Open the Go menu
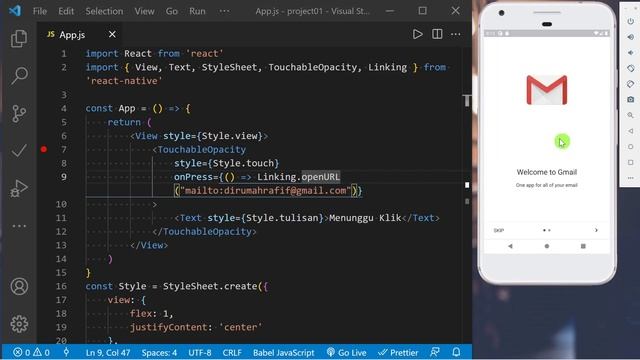 [x=171, y=11]
